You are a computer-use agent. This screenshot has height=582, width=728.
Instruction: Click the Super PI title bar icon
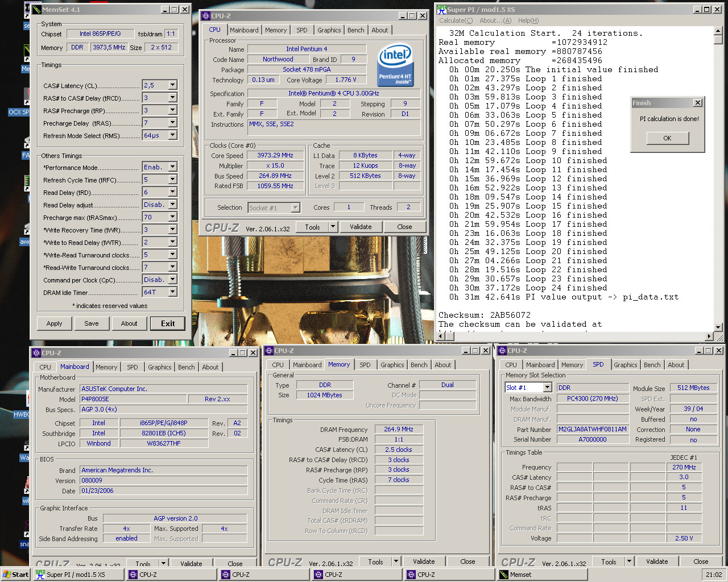[x=441, y=9]
